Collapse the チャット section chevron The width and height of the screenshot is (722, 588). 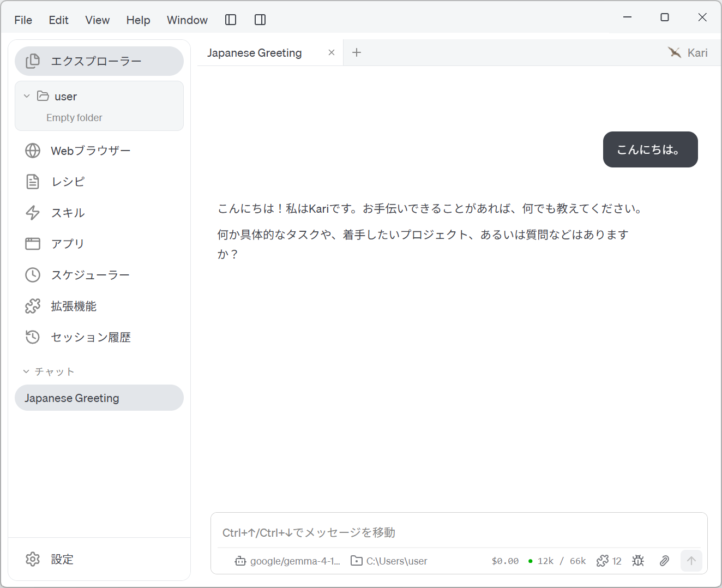click(x=26, y=371)
